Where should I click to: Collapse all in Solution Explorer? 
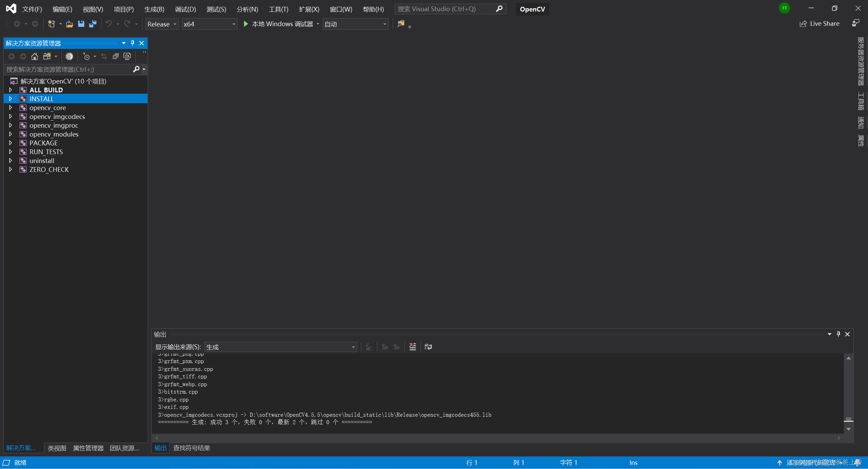coord(116,56)
